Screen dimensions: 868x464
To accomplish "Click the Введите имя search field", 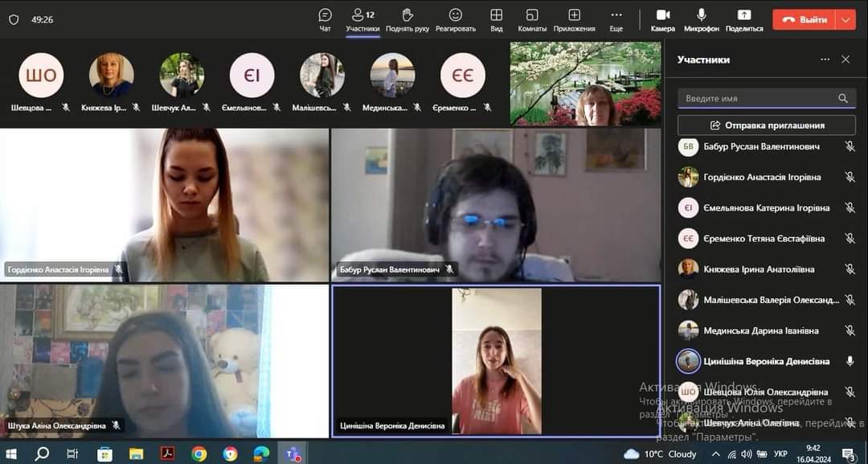I will [x=767, y=98].
